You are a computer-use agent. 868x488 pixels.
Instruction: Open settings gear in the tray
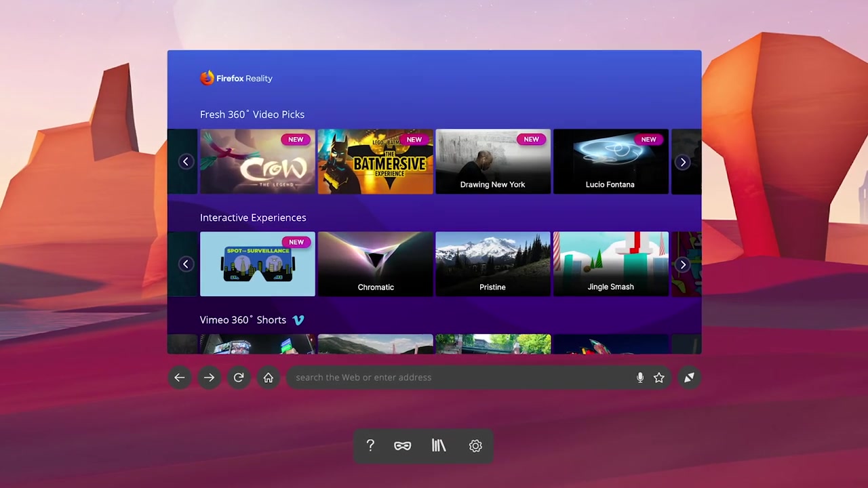pos(475,445)
